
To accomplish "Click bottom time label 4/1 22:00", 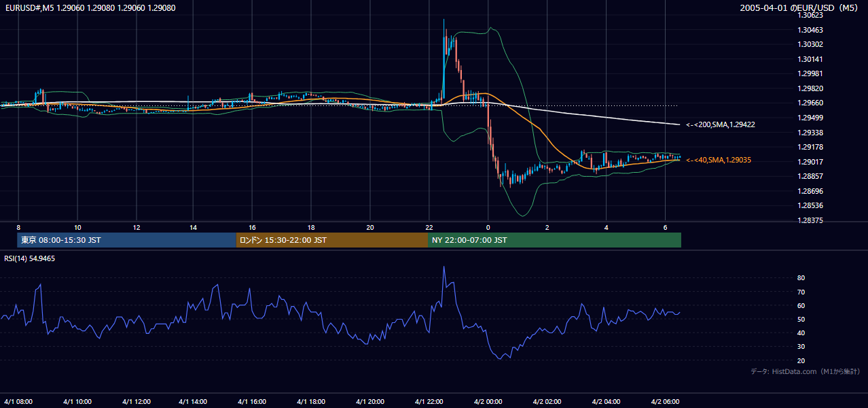I will click(x=429, y=401).
